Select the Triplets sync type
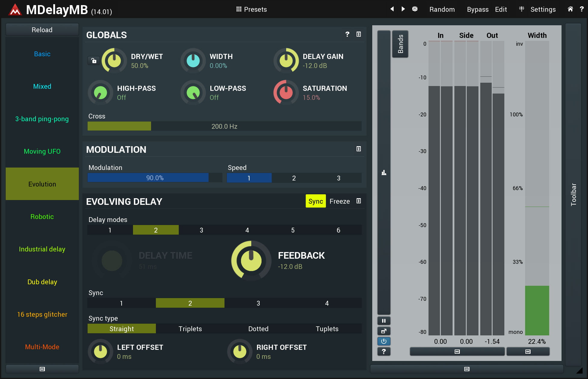 click(190, 329)
